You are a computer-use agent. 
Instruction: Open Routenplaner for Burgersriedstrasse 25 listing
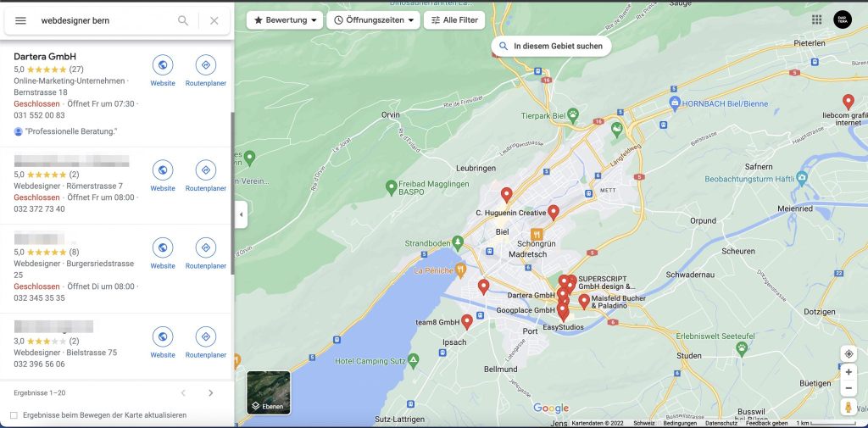(x=206, y=247)
